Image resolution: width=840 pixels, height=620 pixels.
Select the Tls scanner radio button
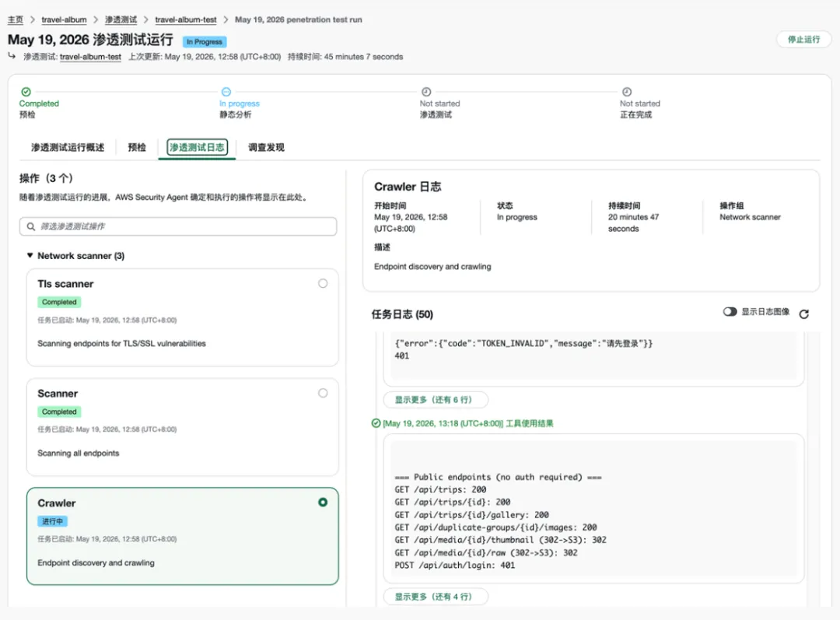coord(323,283)
